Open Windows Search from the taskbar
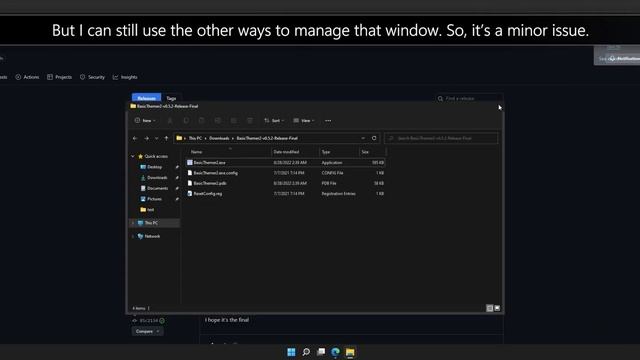 click(306, 352)
